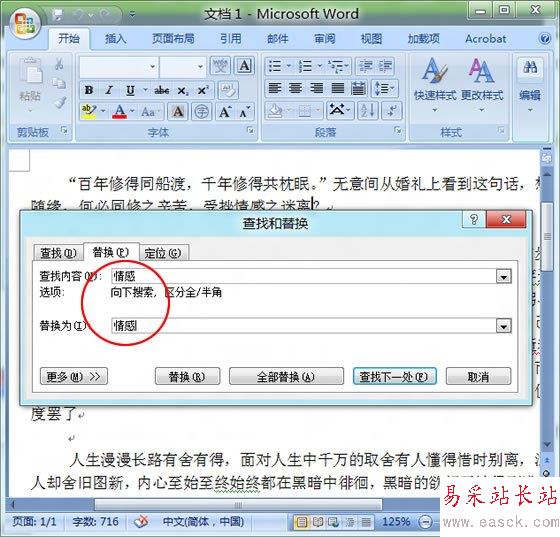The image size is (560, 537).
Task: Switch to the Find (查找) dialog tab
Action: pos(58,253)
